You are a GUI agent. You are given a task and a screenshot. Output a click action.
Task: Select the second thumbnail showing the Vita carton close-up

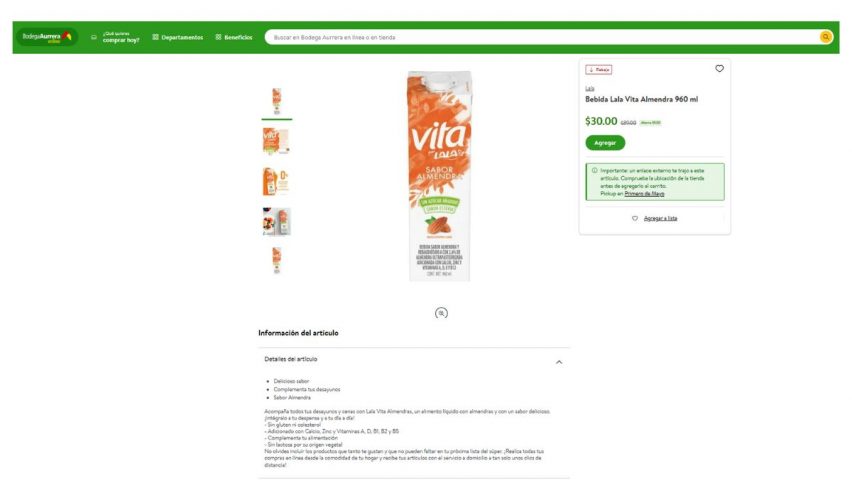pos(277,141)
